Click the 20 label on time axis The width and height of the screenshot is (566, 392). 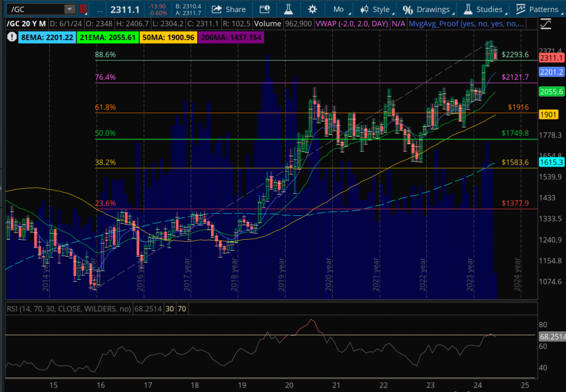(x=289, y=385)
